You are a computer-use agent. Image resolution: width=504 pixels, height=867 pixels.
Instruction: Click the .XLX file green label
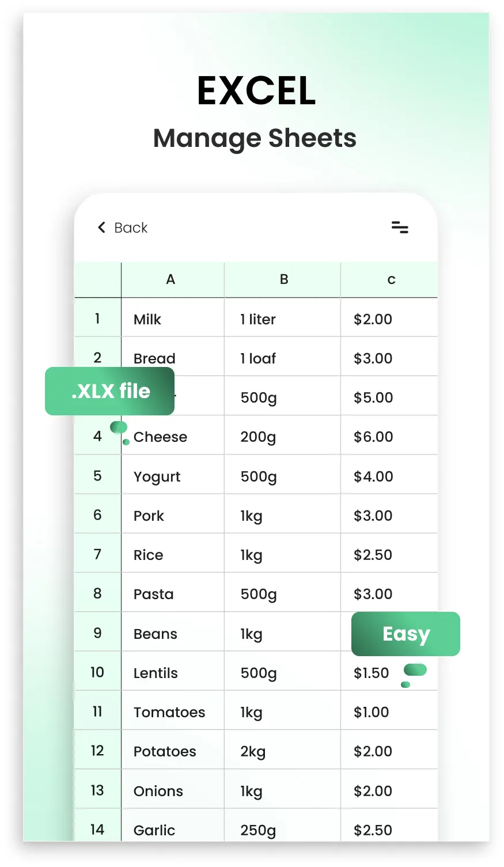[109, 391]
